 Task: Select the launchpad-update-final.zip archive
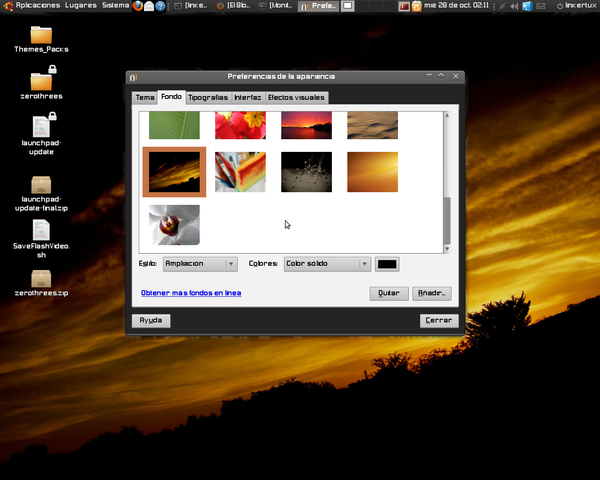click(x=41, y=194)
